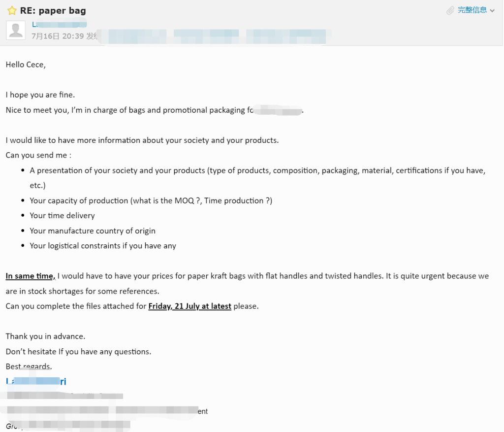This screenshot has width=504, height=432.
Task: Click the 'Your capacity of production' bullet
Action: click(x=151, y=200)
